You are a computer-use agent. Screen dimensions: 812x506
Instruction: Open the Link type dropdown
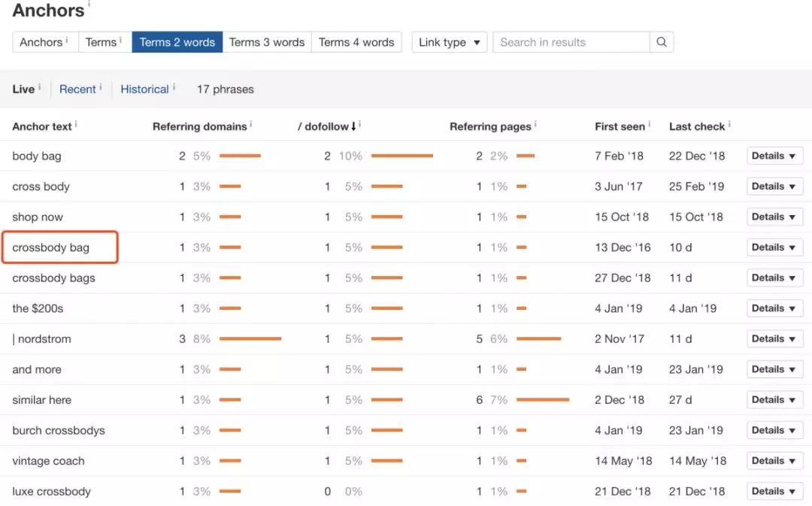click(449, 42)
